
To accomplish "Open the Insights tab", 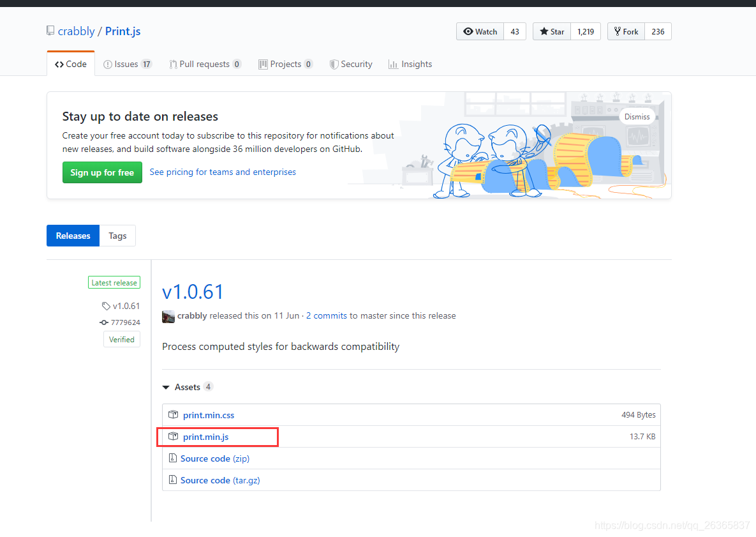I will [x=410, y=64].
